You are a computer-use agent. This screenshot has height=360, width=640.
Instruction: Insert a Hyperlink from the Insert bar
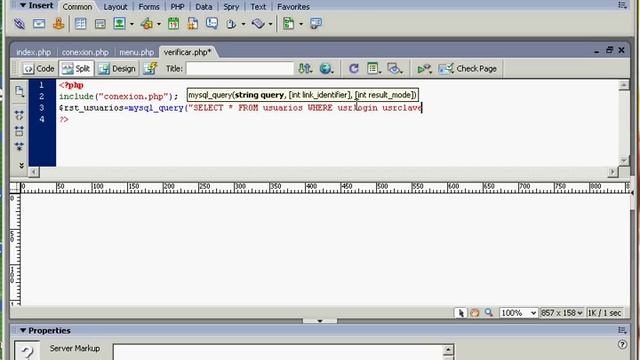tap(19, 24)
